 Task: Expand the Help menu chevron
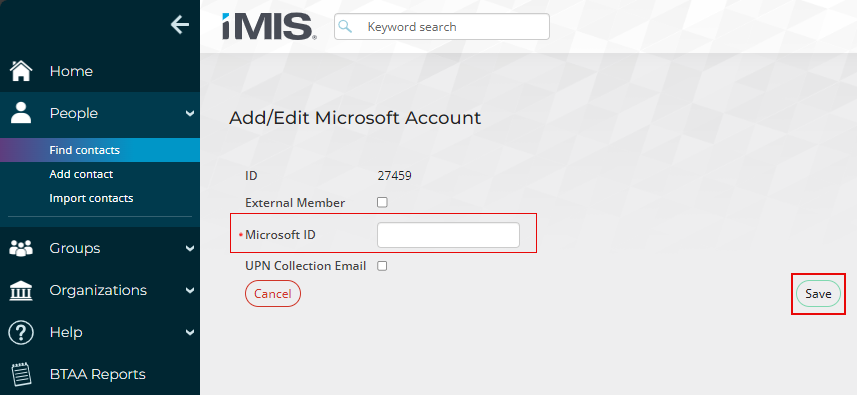coord(190,332)
